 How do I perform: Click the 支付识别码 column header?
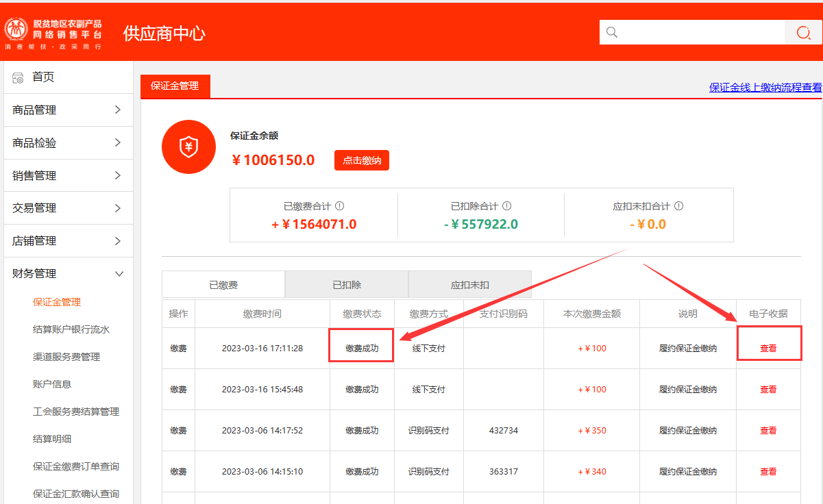click(504, 314)
